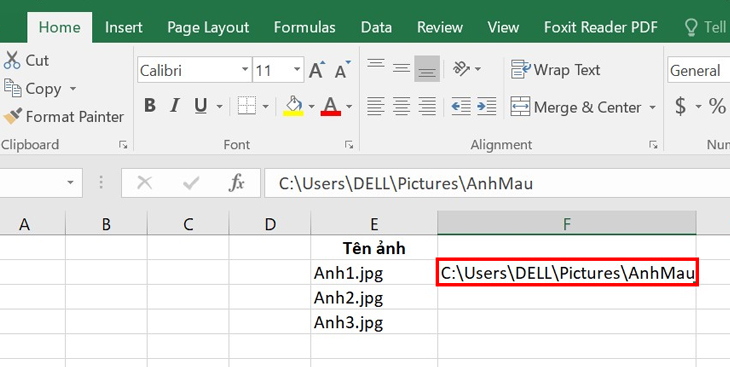Open the Formulas tab
The image size is (730, 367).
click(304, 27)
